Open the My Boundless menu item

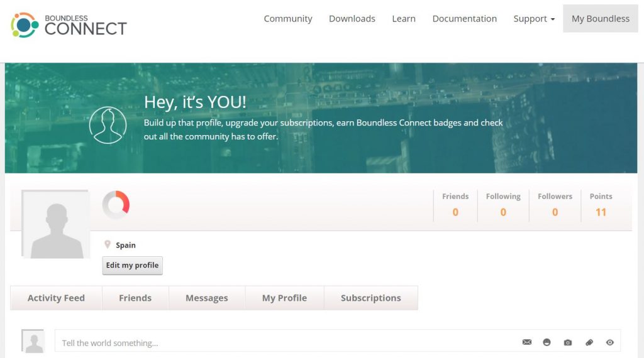click(600, 19)
